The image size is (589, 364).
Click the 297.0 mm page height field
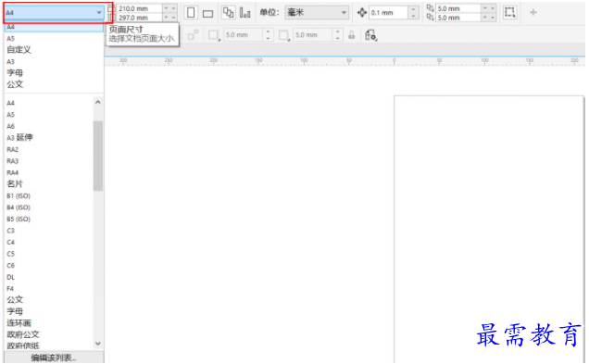click(x=140, y=18)
